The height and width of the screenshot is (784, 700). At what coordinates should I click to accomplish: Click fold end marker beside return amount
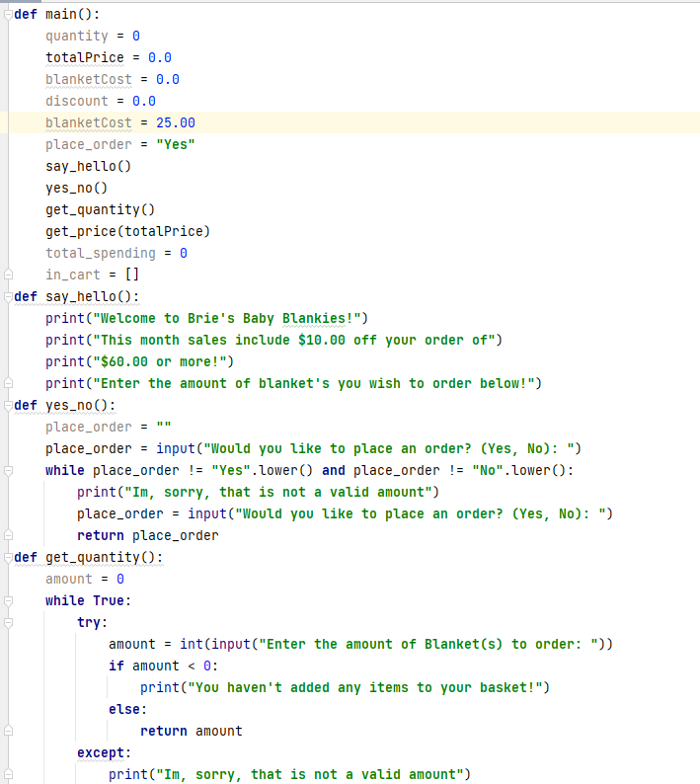pos(8,731)
